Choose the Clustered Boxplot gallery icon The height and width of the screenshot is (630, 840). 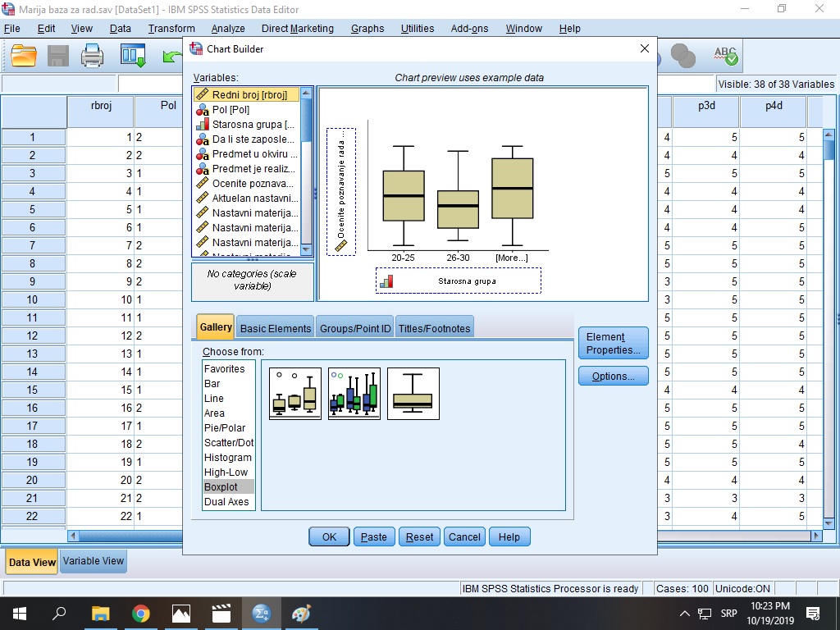pos(354,394)
